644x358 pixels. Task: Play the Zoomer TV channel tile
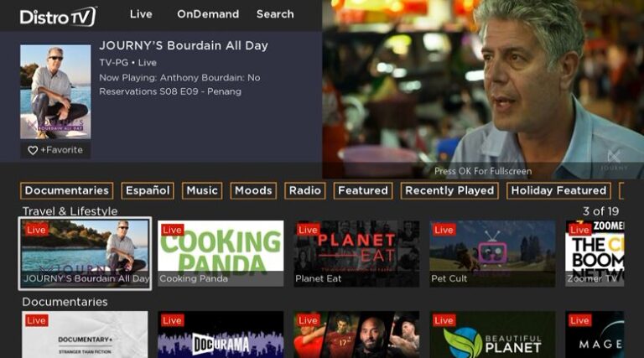click(x=595, y=254)
